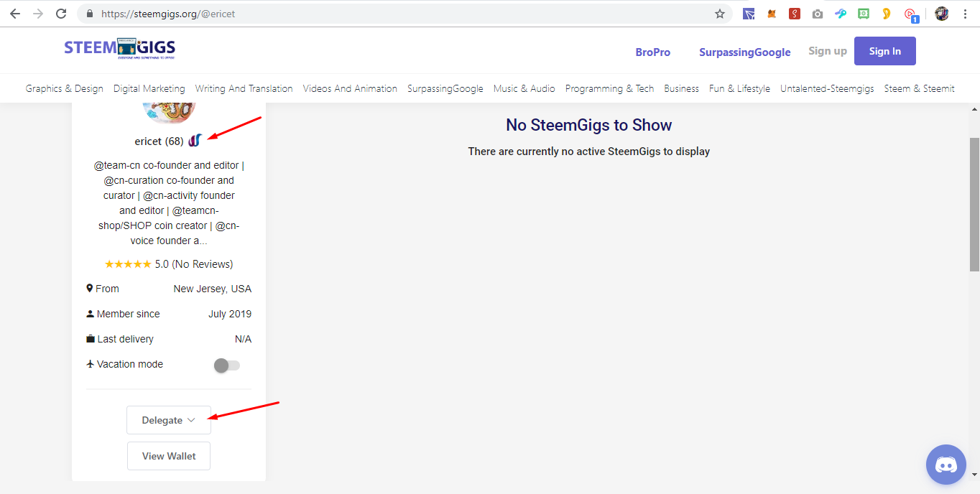Select the Digital Marketing category
The height and width of the screenshot is (494, 980).
click(149, 88)
